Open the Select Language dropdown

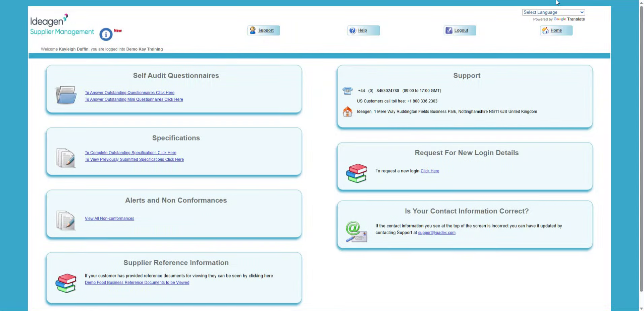[x=553, y=12]
